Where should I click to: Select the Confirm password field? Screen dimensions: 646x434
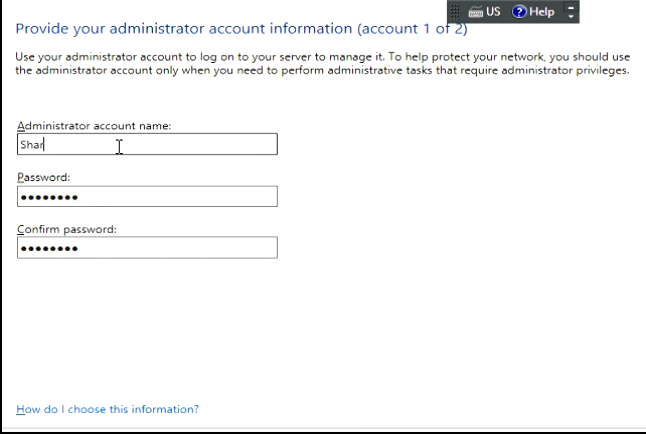pyautogui.click(x=147, y=247)
